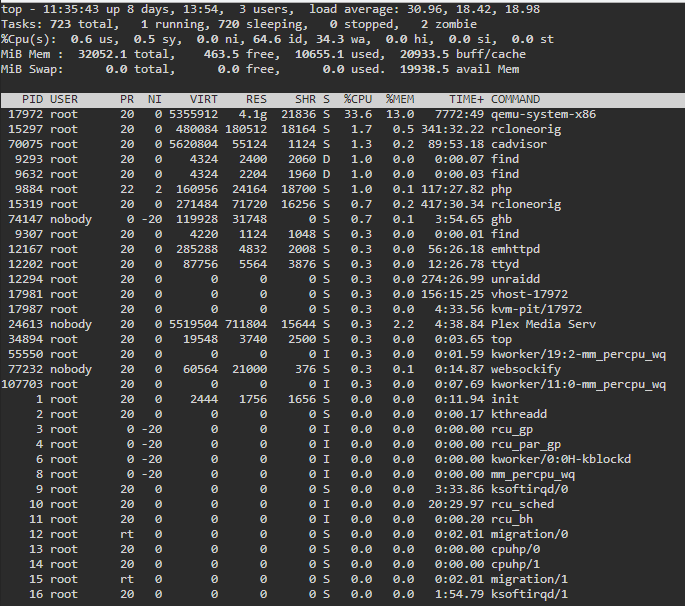Click the NI column header
685x606 pixels.
pyautogui.click(x=155, y=100)
